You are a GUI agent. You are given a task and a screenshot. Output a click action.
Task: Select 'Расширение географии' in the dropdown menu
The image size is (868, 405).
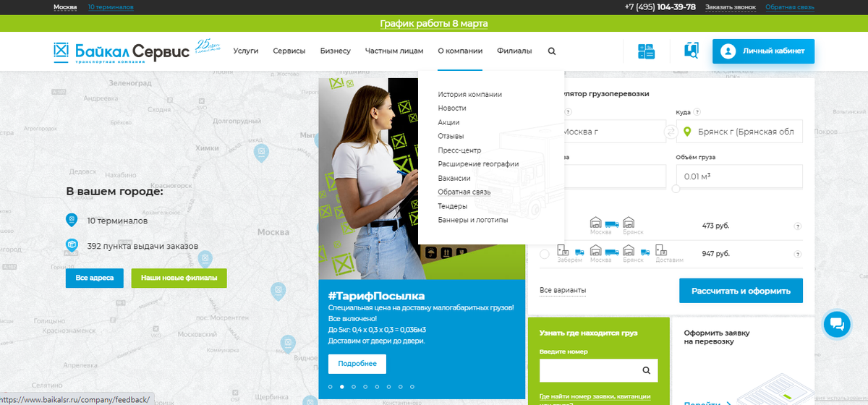click(x=478, y=164)
